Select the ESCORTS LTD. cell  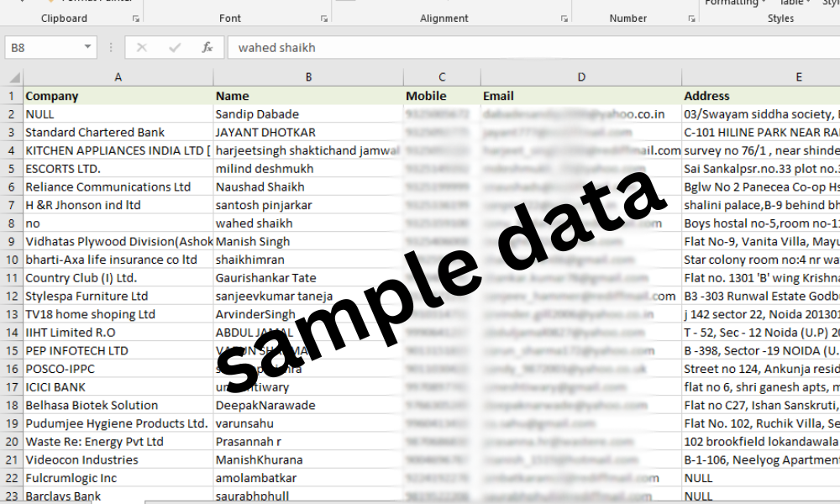tap(118, 169)
